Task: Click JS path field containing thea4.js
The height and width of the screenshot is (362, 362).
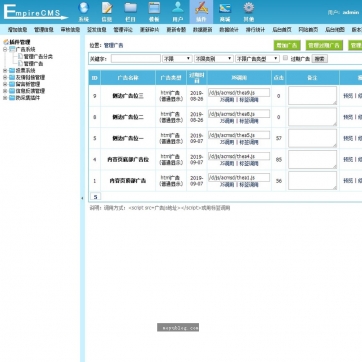Action: [x=239, y=156]
